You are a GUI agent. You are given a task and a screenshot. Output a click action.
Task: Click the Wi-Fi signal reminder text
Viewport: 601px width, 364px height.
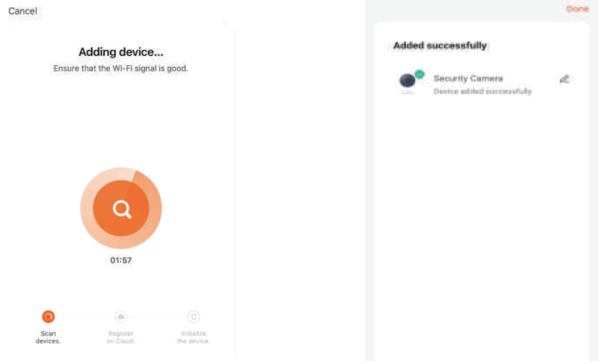pyautogui.click(x=121, y=69)
